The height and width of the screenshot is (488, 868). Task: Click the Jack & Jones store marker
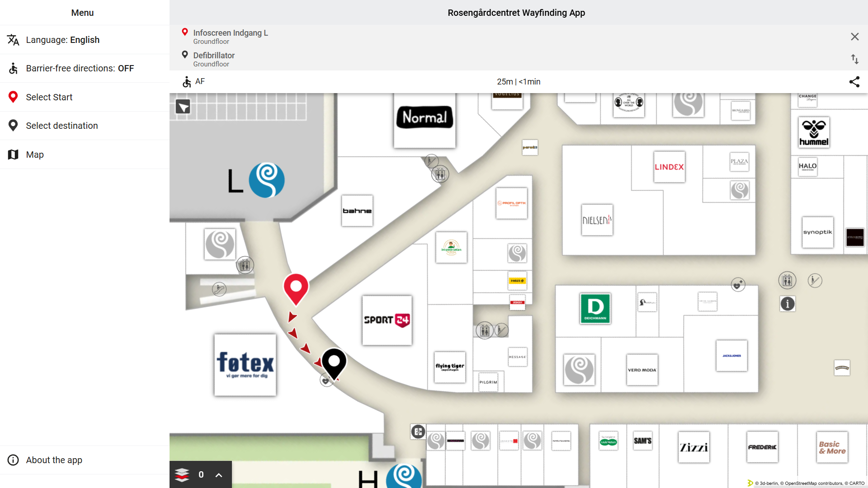click(x=732, y=356)
